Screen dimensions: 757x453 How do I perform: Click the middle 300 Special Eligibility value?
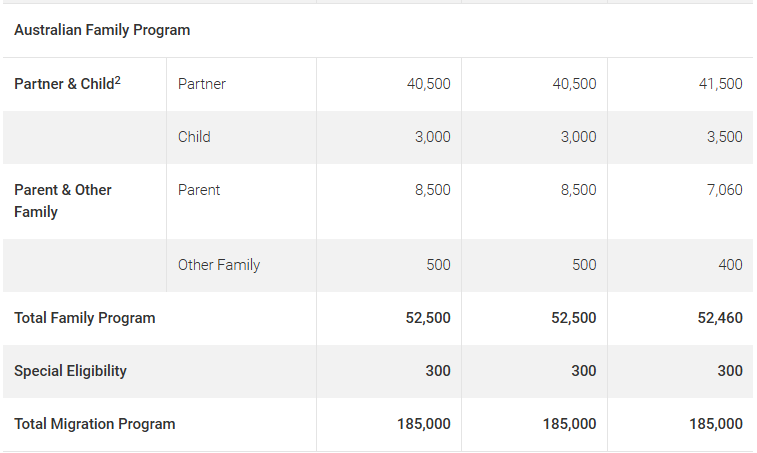(x=584, y=371)
